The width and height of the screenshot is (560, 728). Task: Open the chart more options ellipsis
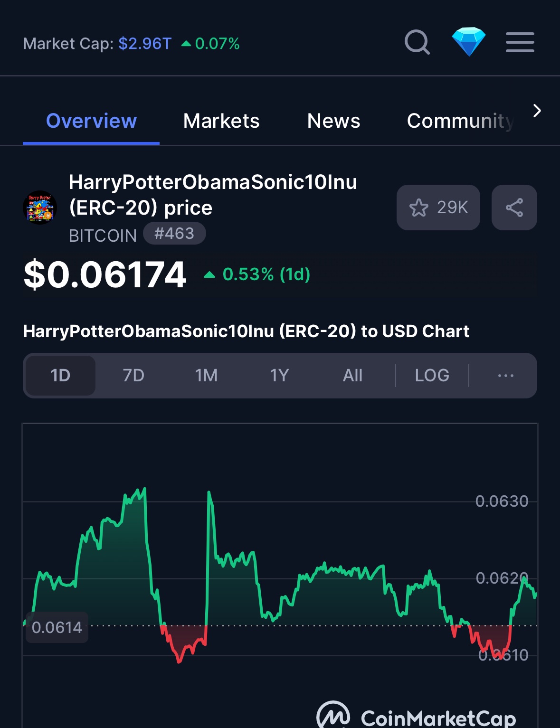(505, 376)
